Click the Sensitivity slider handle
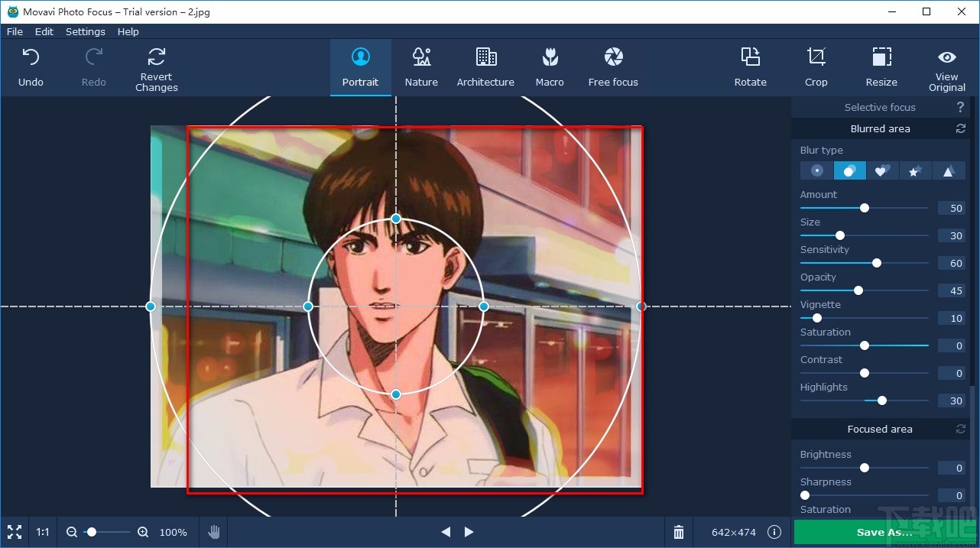The height and width of the screenshot is (548, 980). tap(877, 263)
